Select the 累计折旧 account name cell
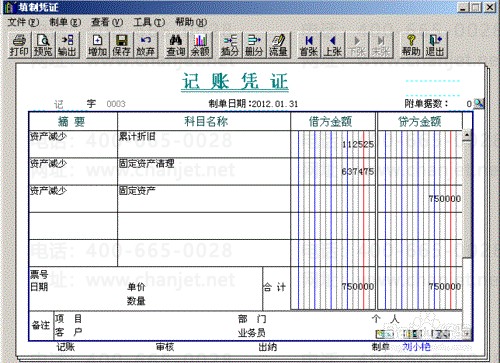The height and width of the screenshot is (363, 500). coord(204,144)
